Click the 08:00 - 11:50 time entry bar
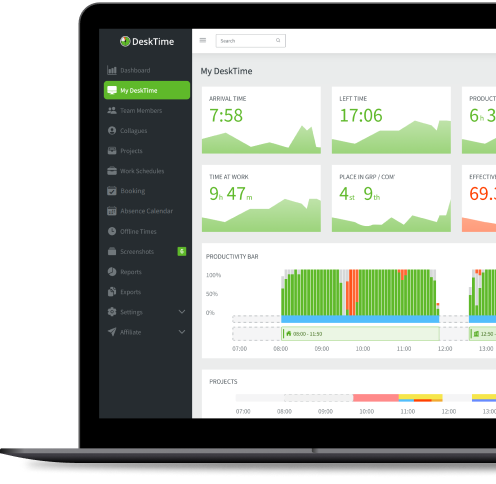Screen dimensions: 496x484 (360, 334)
